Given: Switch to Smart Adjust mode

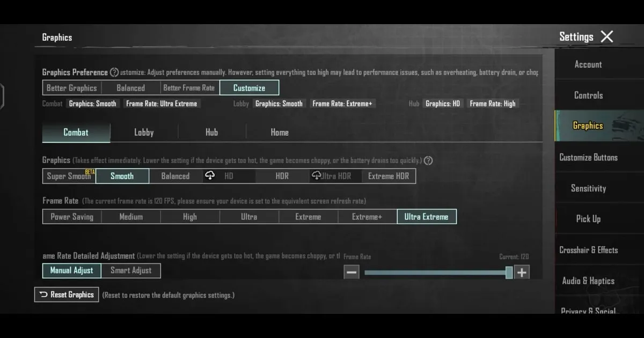Looking at the screenshot, I should pos(130,270).
